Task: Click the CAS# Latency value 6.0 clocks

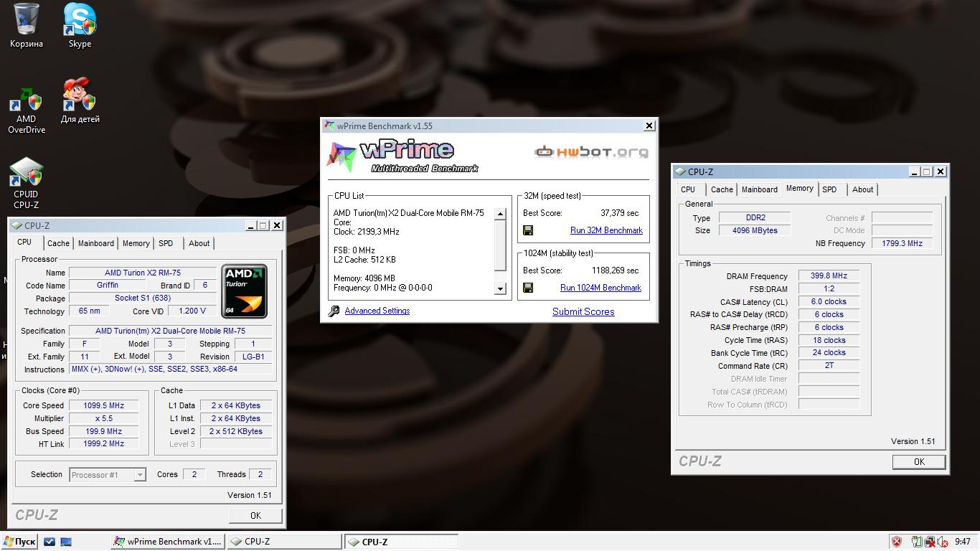Action: [829, 301]
